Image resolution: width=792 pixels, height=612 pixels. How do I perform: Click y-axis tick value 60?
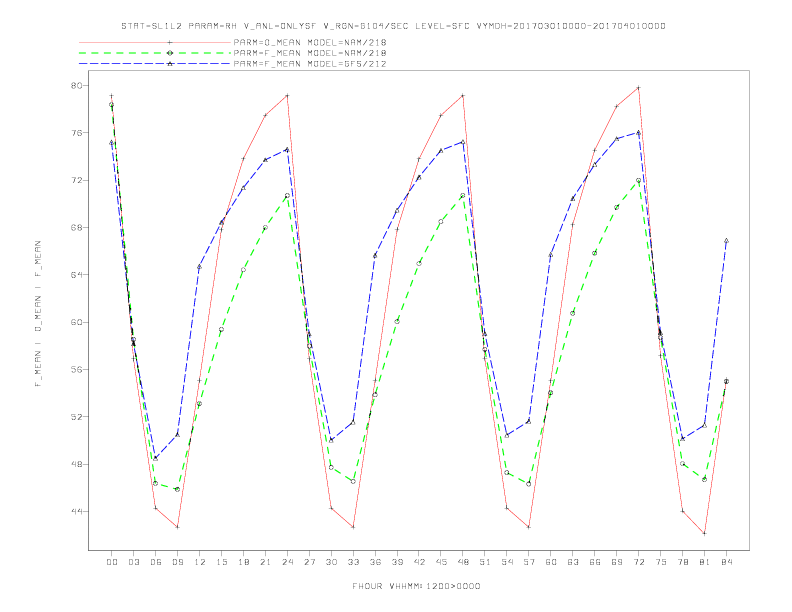point(76,322)
